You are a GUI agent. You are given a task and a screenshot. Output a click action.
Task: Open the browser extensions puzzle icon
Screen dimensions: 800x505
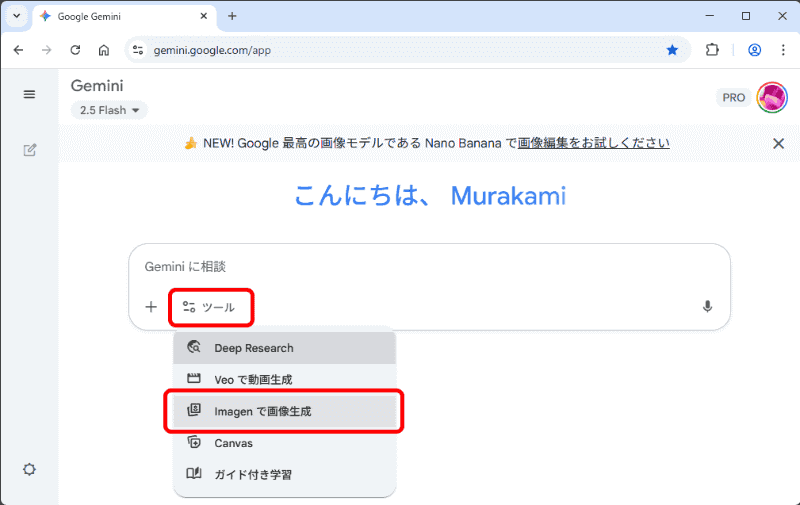712,50
